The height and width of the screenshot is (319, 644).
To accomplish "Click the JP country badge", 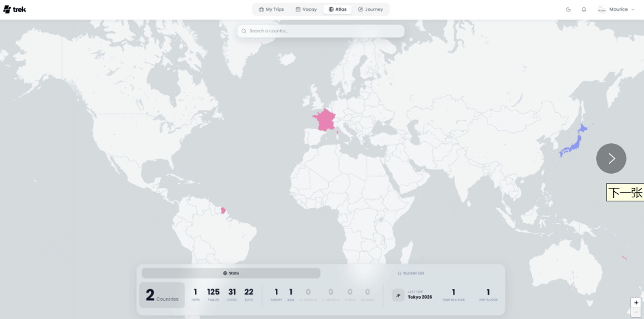I will [398, 295].
